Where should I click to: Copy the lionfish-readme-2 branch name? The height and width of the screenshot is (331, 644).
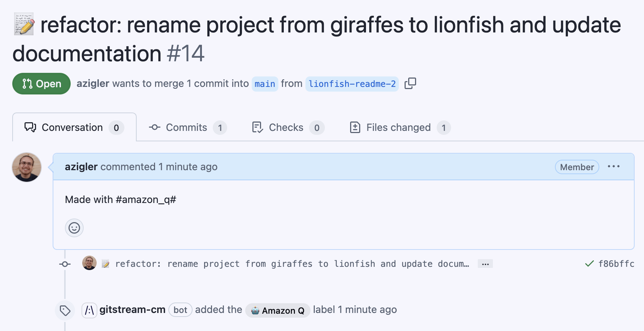point(410,84)
